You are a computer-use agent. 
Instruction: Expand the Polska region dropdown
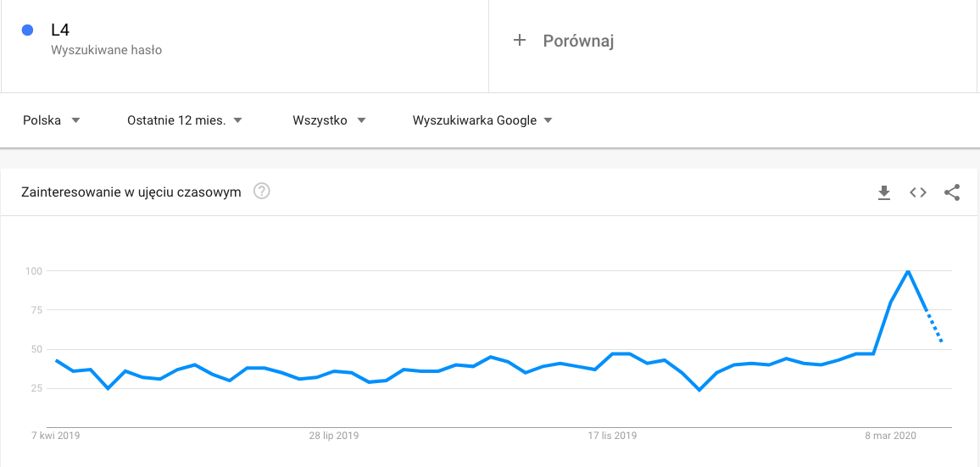point(52,120)
